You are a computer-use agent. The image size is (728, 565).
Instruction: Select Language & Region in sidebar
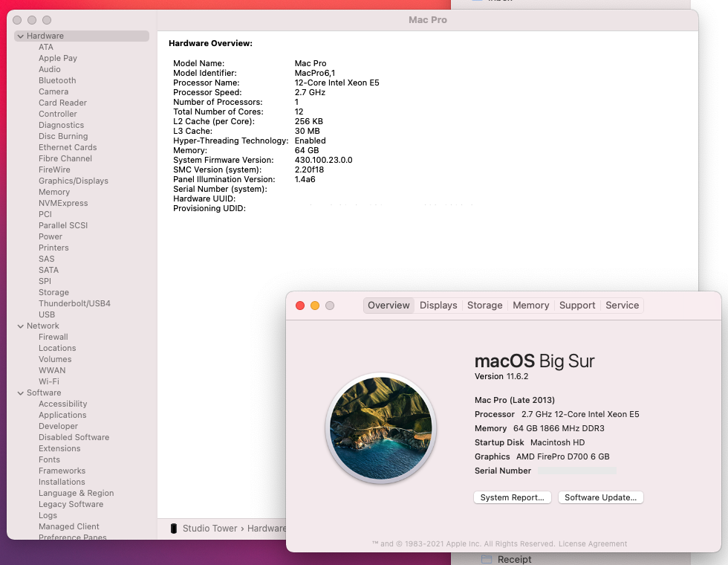click(x=76, y=493)
